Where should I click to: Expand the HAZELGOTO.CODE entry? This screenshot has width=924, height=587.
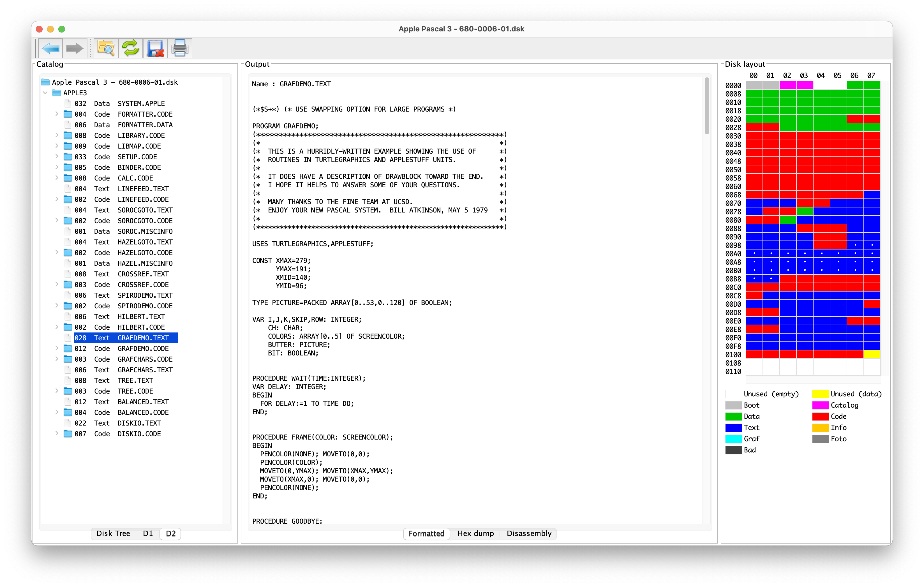pyautogui.click(x=57, y=253)
